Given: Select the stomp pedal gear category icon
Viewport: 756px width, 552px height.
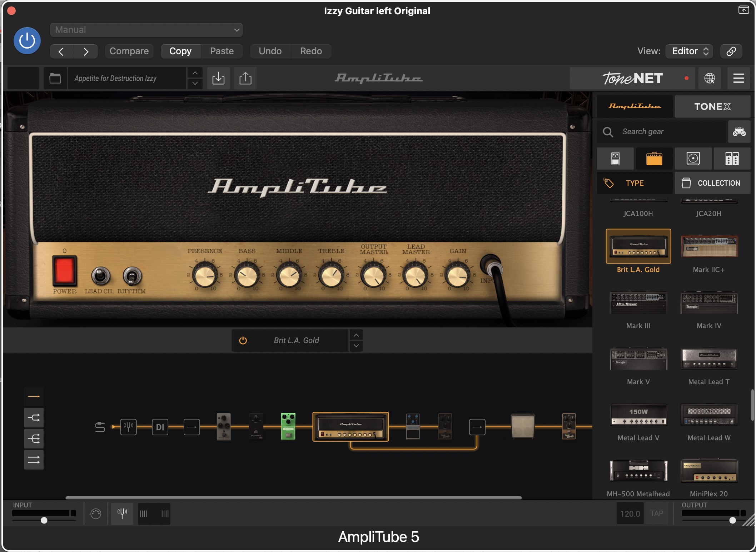Looking at the screenshot, I should click(x=615, y=159).
